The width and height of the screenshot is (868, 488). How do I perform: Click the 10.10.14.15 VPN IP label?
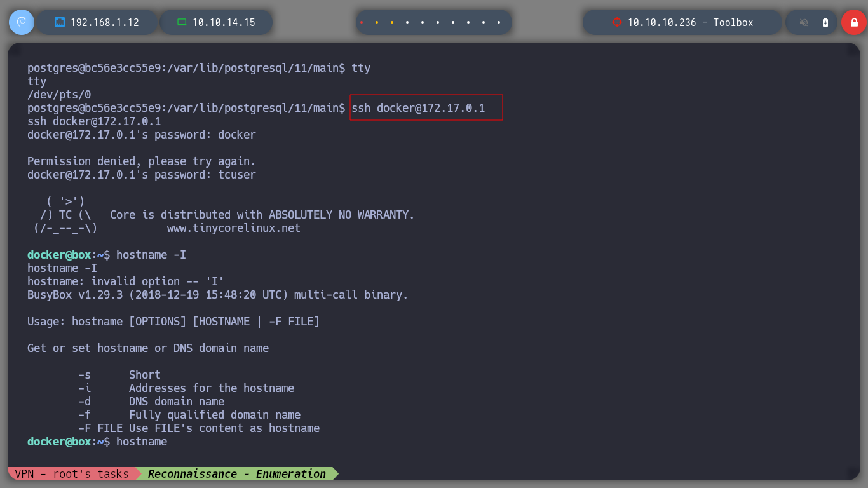[x=224, y=22]
